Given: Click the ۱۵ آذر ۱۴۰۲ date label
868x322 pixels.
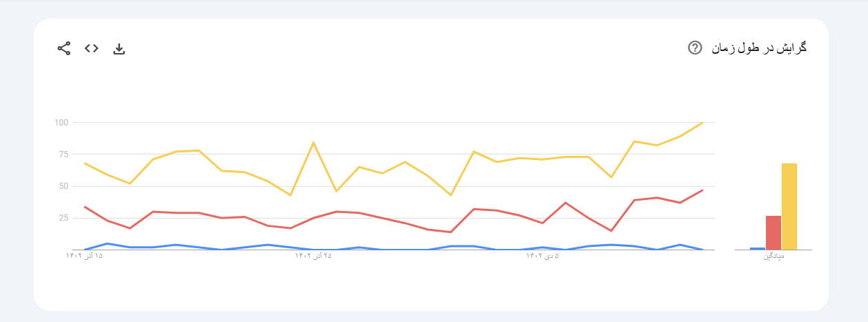Looking at the screenshot, I should pos(84,256).
